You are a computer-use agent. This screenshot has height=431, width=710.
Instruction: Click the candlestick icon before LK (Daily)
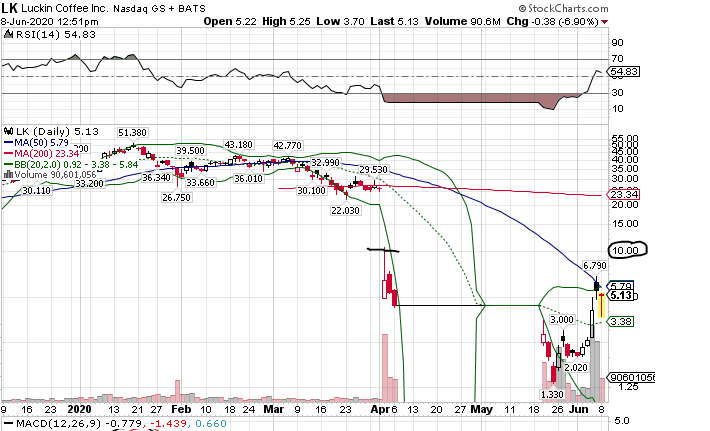click(x=9, y=131)
